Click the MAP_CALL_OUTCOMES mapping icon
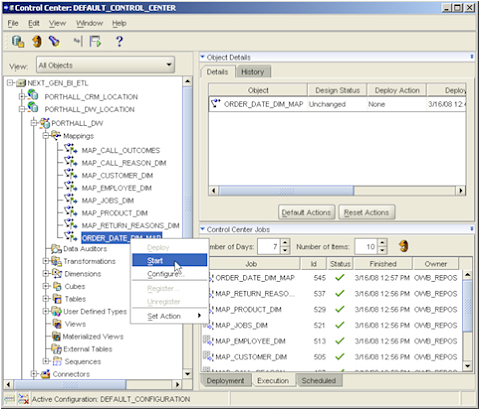 [x=71, y=149]
